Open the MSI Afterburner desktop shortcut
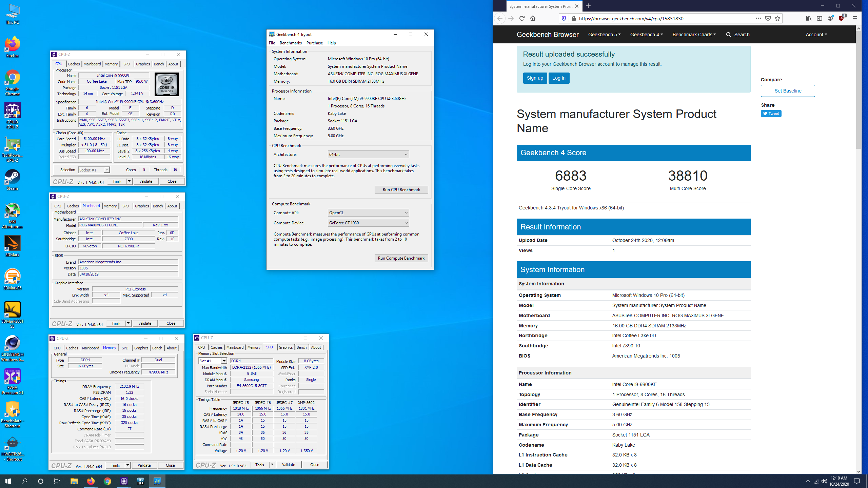 (x=13, y=216)
